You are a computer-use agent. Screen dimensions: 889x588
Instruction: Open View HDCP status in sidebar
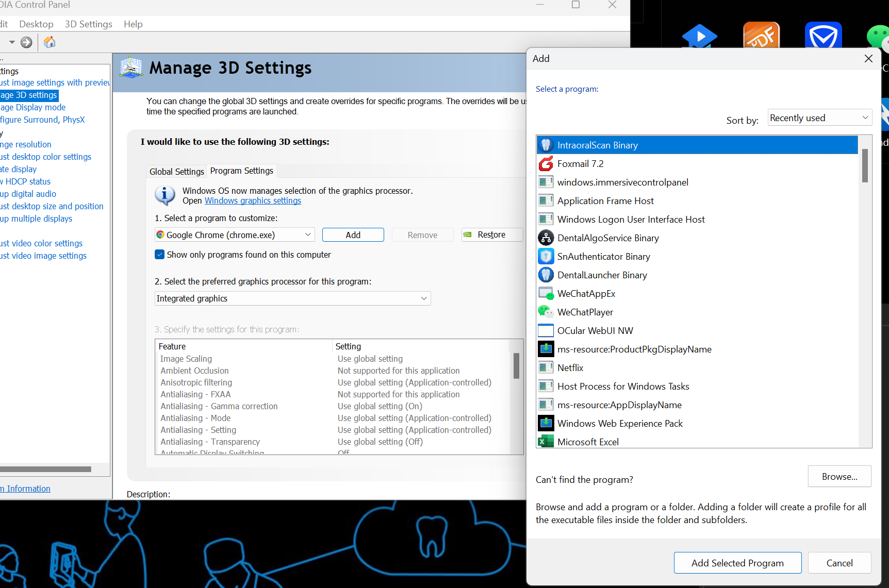[x=25, y=181]
